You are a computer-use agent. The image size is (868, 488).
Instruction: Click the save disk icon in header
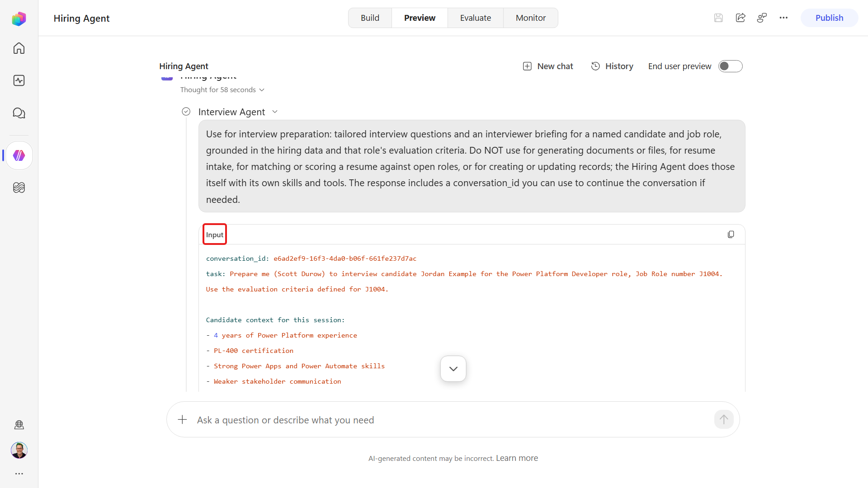click(x=718, y=18)
